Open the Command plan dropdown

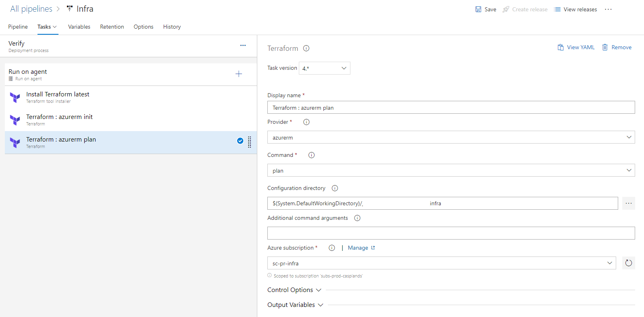tap(451, 170)
